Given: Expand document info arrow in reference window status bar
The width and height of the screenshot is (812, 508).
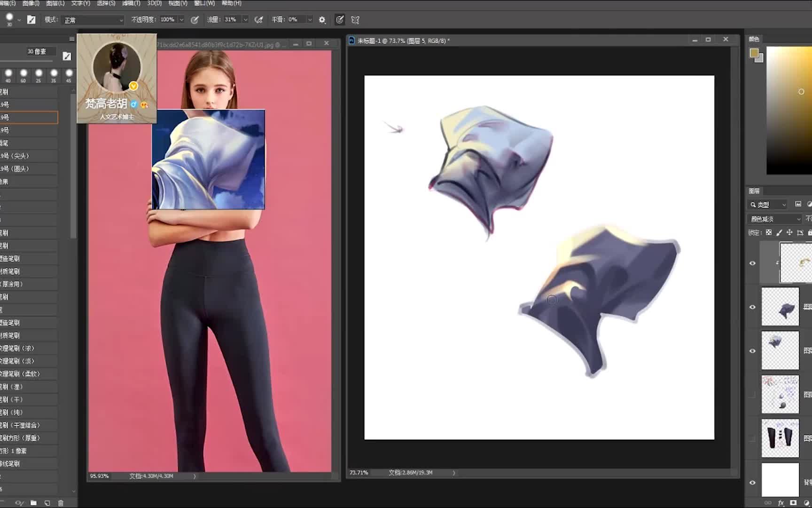Looking at the screenshot, I should [x=195, y=476].
